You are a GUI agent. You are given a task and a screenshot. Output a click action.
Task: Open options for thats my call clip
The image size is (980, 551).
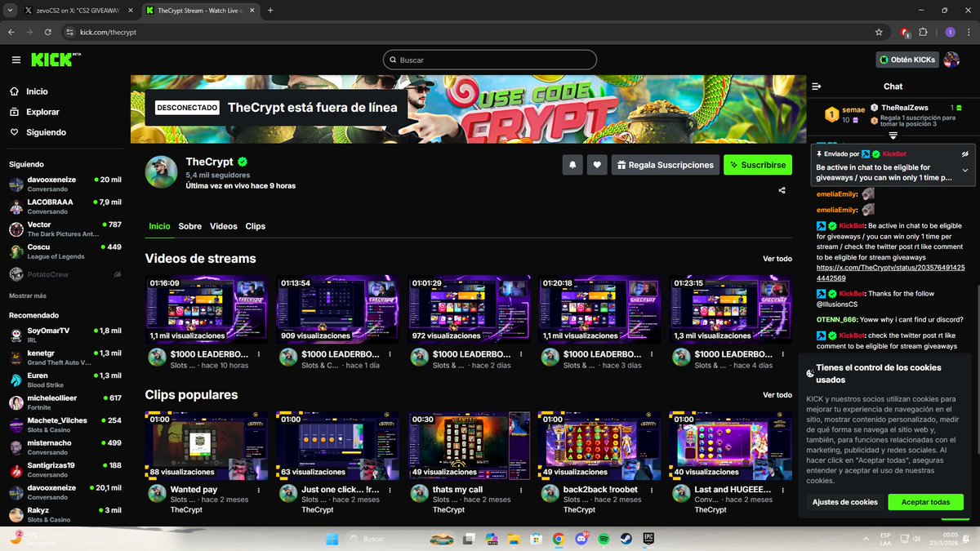point(521,490)
